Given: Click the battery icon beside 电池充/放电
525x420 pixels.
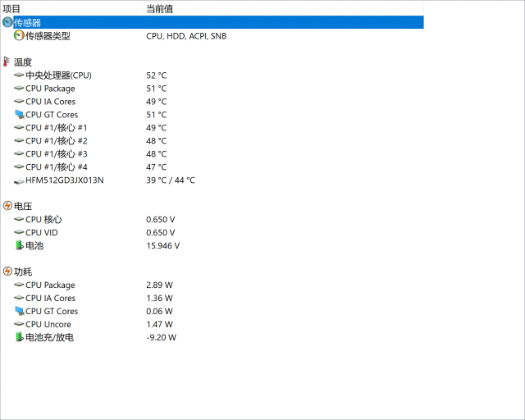Looking at the screenshot, I should point(20,337).
